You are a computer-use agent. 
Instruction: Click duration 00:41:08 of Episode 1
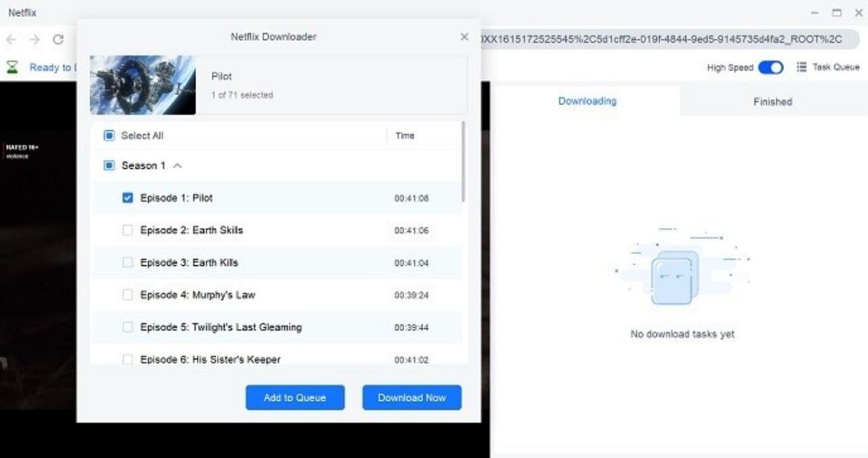[412, 198]
